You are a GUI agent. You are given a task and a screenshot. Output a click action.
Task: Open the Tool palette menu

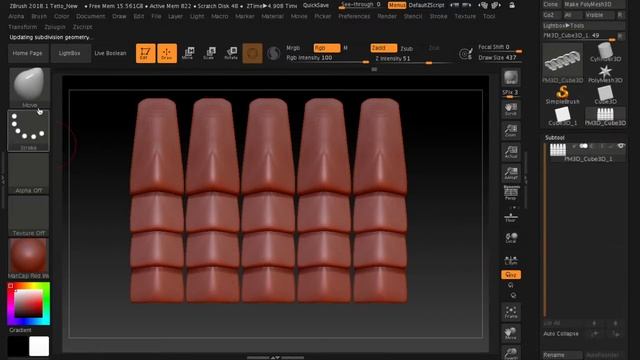tap(489, 16)
